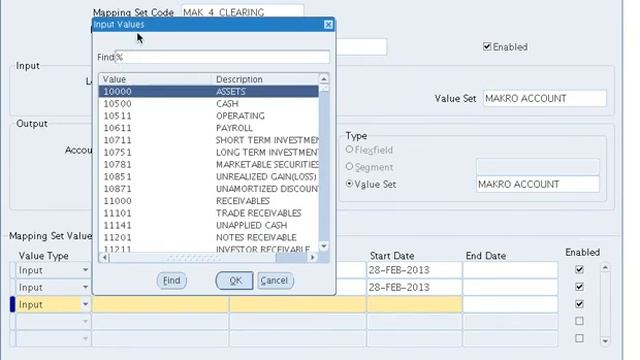This screenshot has width=640, height=360.
Task: Click mapping values scroll down arrow
Action: 605,341
